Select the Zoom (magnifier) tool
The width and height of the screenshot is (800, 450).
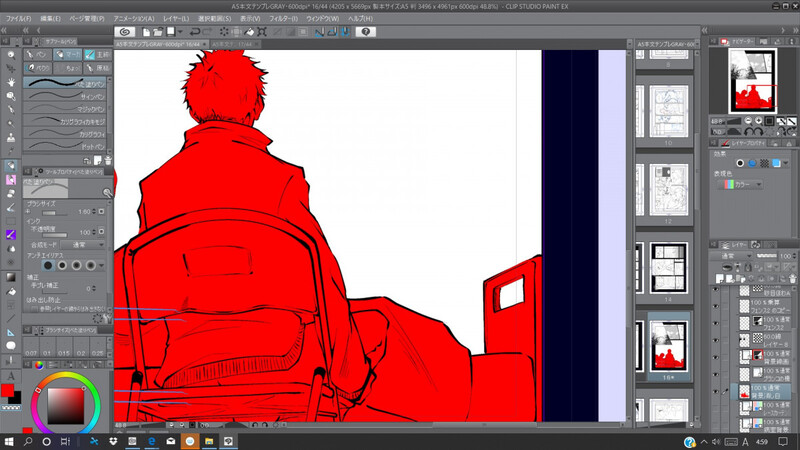(x=11, y=55)
